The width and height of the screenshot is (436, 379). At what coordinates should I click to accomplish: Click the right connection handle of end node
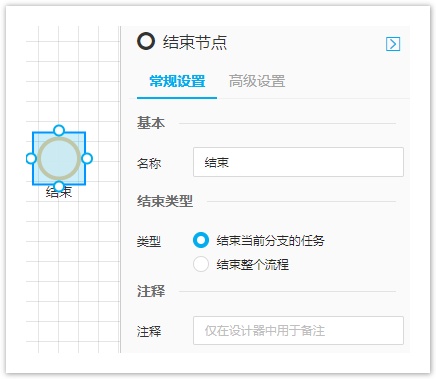click(87, 158)
